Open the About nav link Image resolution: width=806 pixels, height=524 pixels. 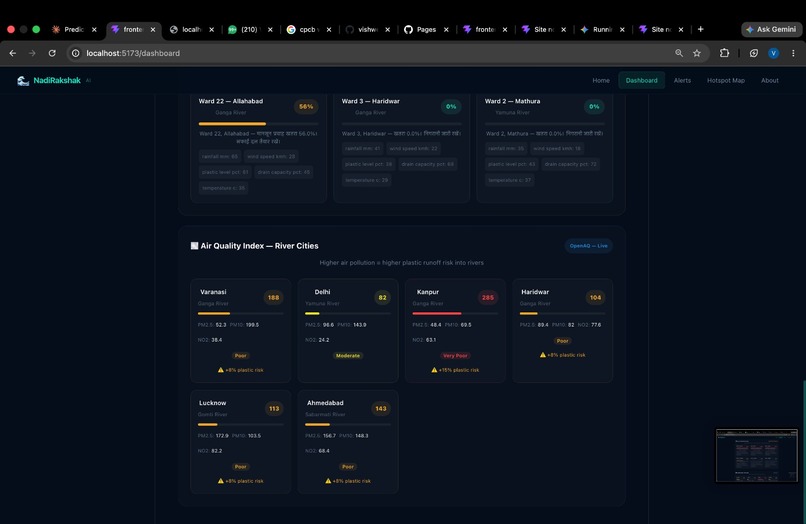tap(770, 80)
